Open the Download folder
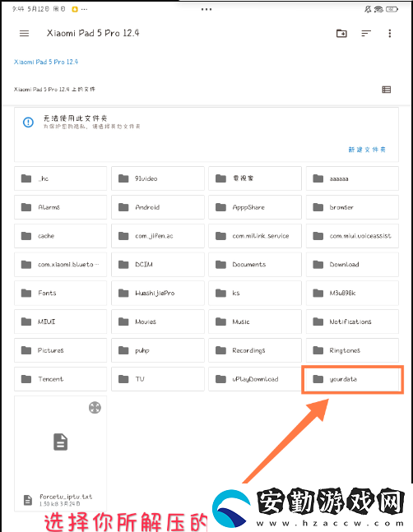 352,264
